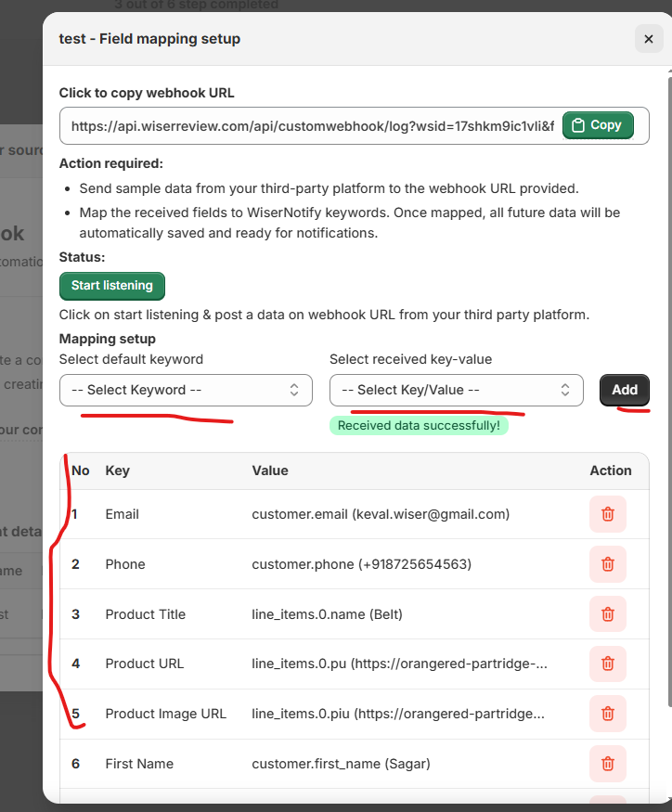Click the Copy button for webhook URL
672x812 pixels.
(x=597, y=125)
